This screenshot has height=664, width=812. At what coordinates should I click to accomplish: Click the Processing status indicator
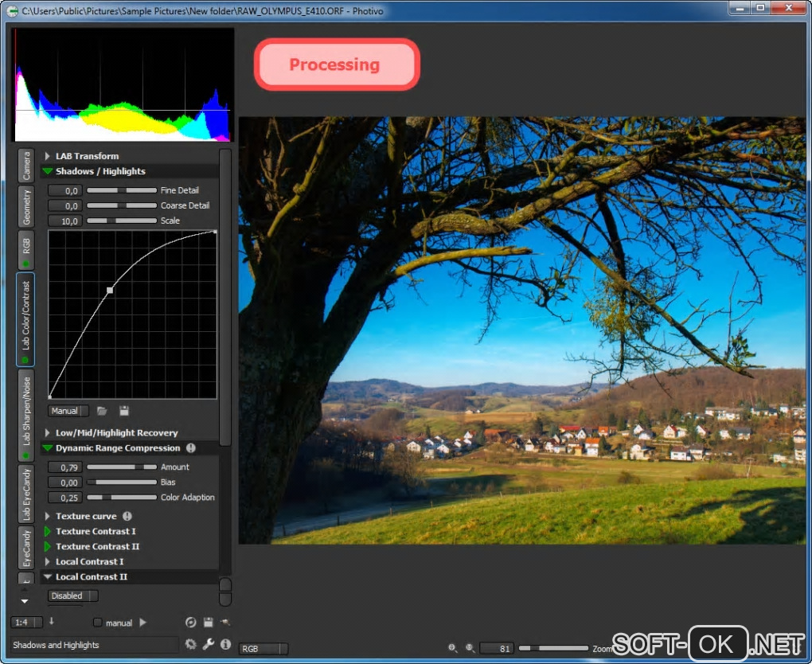(337, 64)
